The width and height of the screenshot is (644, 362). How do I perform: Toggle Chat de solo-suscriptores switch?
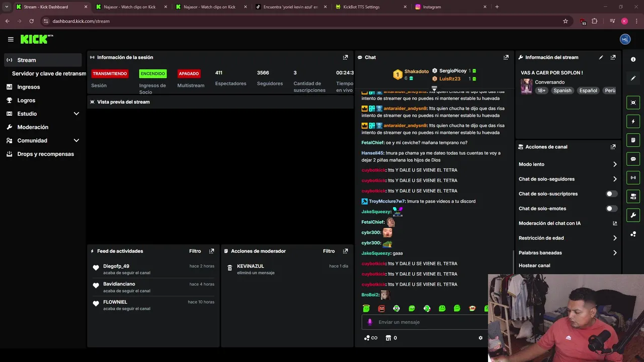coord(612,194)
